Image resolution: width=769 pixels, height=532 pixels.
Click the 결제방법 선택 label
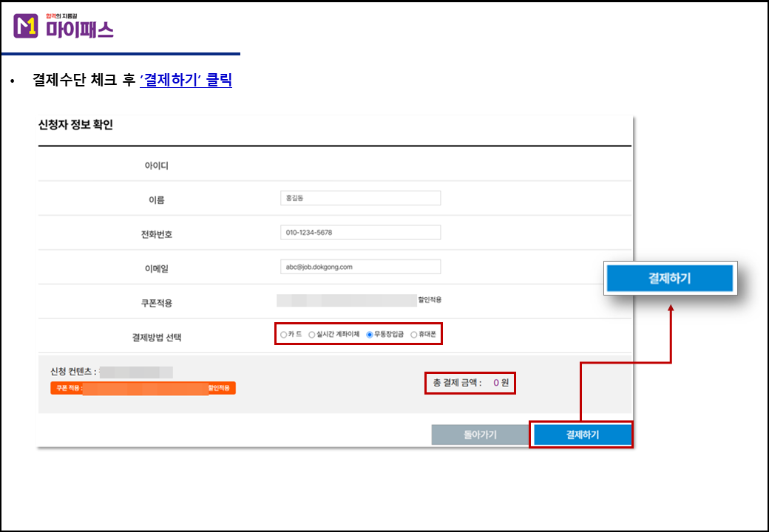(x=156, y=338)
